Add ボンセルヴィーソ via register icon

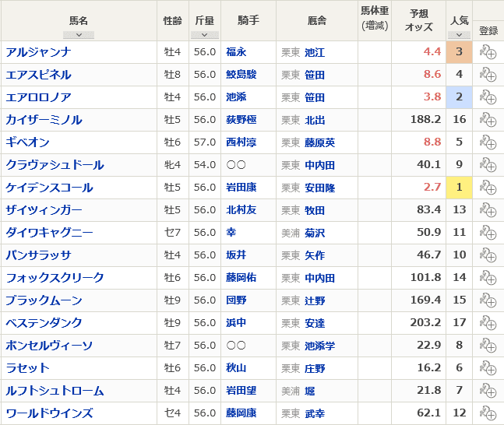[488, 346]
